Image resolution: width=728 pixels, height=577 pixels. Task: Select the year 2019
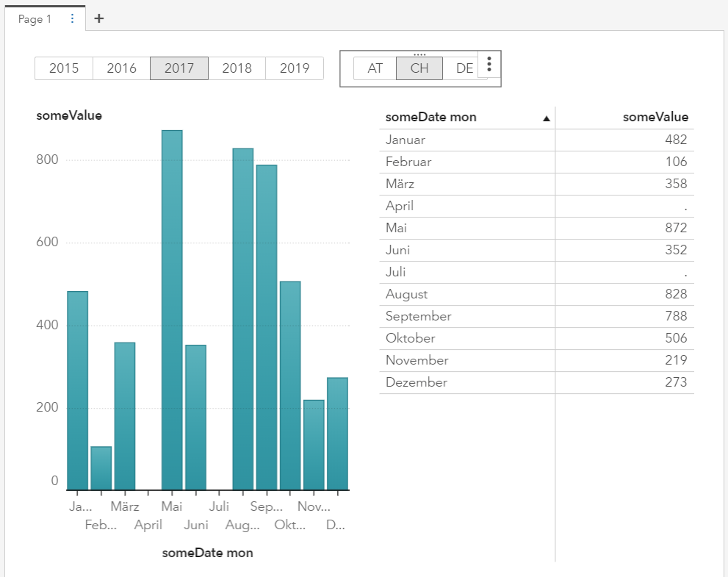click(x=294, y=68)
